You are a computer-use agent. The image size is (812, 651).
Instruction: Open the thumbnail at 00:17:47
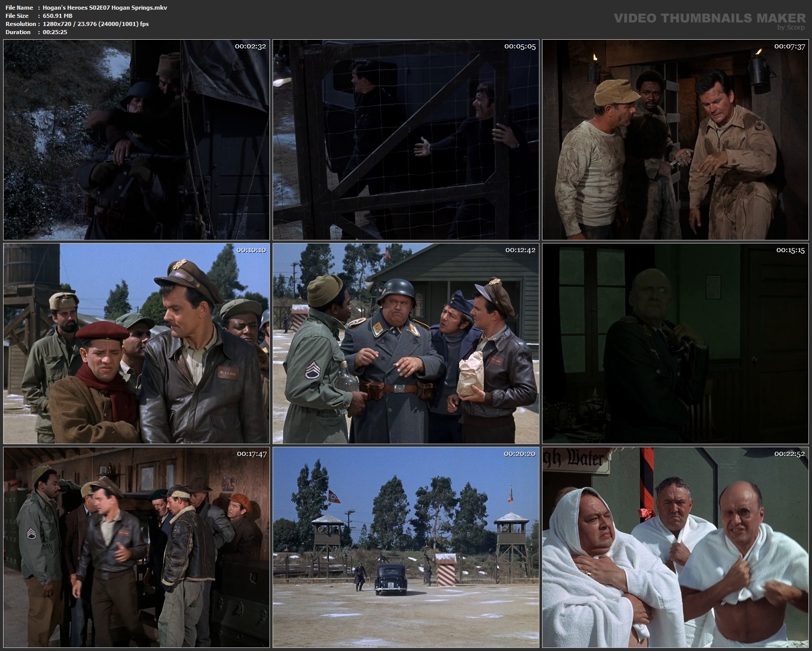(x=137, y=548)
